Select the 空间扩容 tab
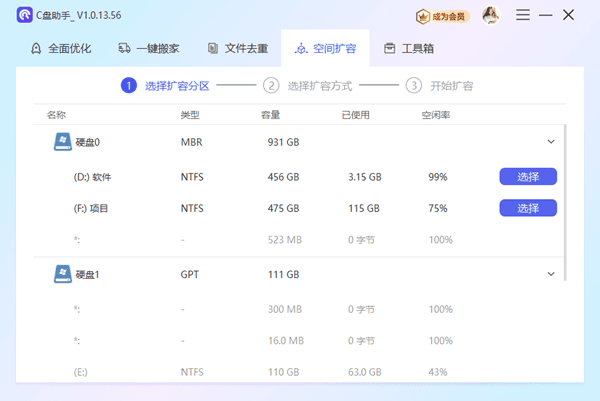 [325, 48]
